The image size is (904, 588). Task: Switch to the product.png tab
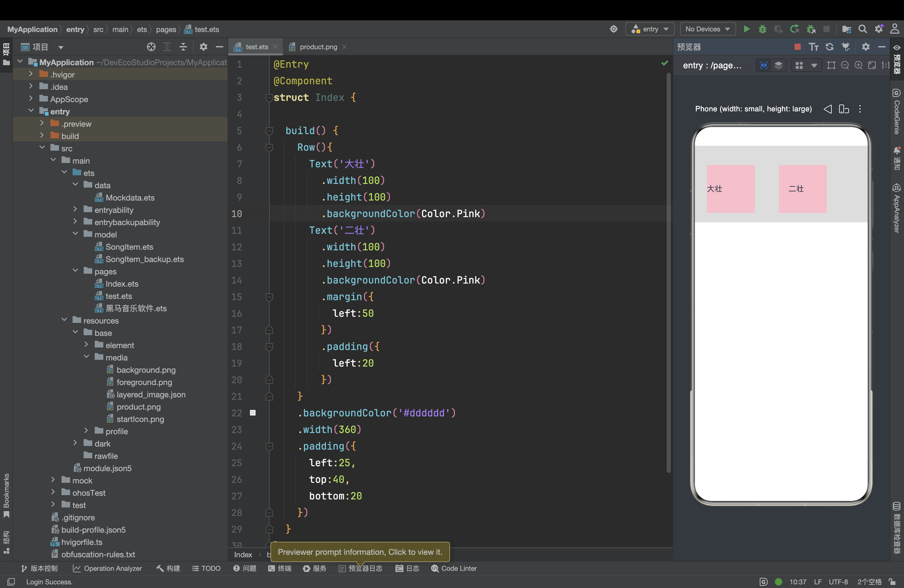pyautogui.click(x=318, y=47)
